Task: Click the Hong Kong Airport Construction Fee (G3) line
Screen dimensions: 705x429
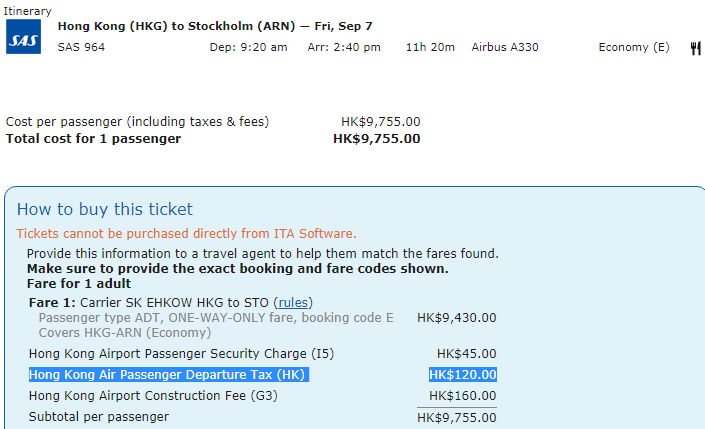Action: tap(153, 396)
